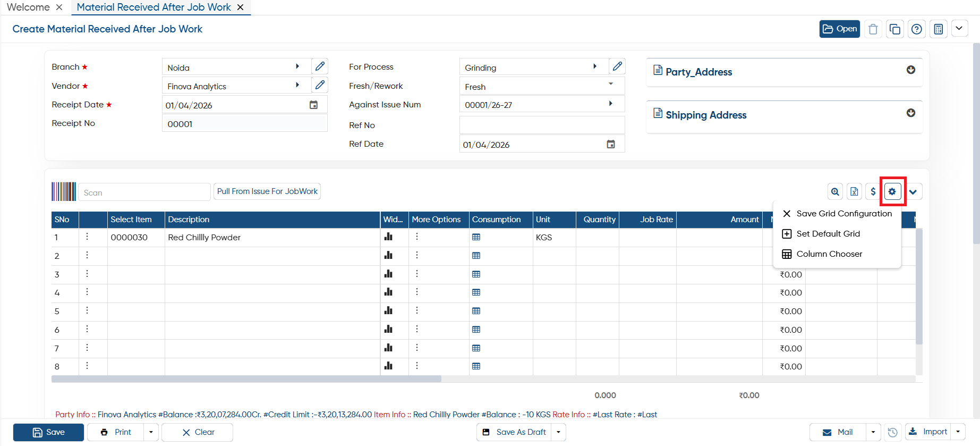This screenshot has width=980, height=446.
Task: Click the Excel export icon above grid
Action: pyautogui.click(x=854, y=191)
